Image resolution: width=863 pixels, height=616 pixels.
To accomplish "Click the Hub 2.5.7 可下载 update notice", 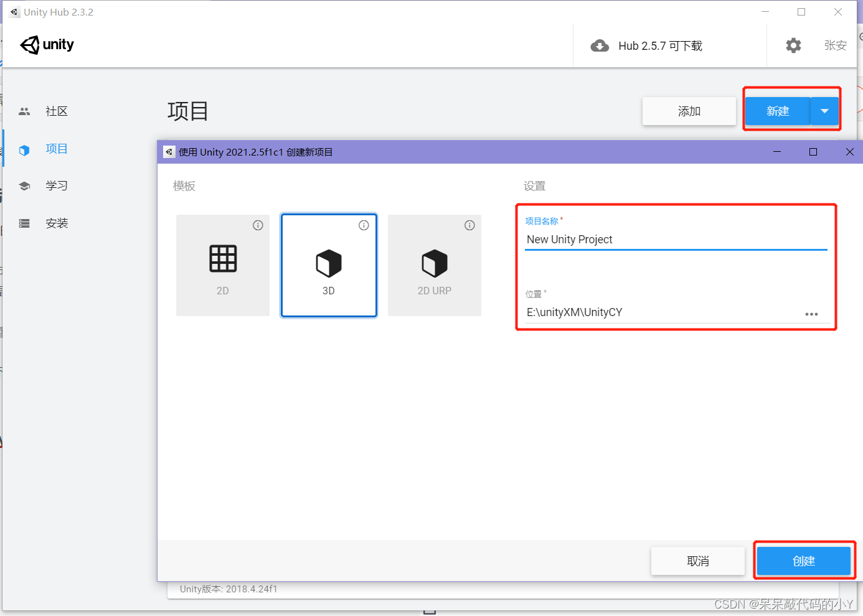I will 660,46.
